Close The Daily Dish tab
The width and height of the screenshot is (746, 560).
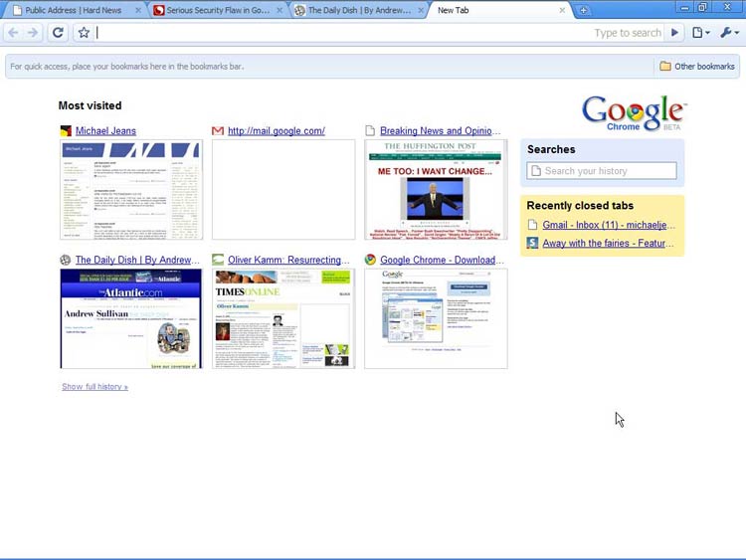422,11
